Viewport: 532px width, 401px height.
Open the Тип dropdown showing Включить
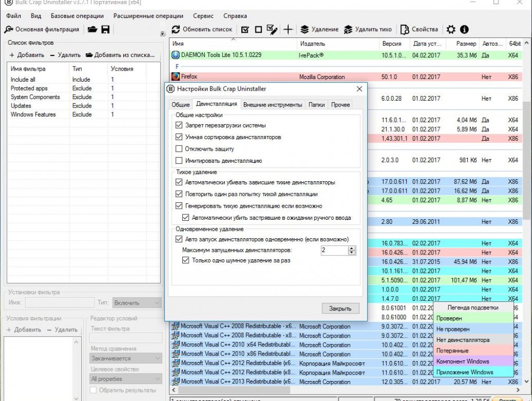click(x=137, y=303)
